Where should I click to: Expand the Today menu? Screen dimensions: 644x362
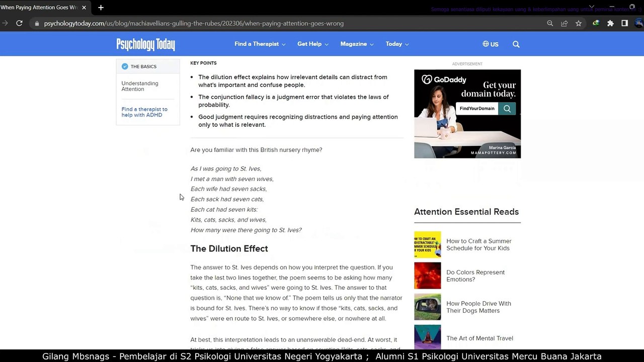coord(397,44)
